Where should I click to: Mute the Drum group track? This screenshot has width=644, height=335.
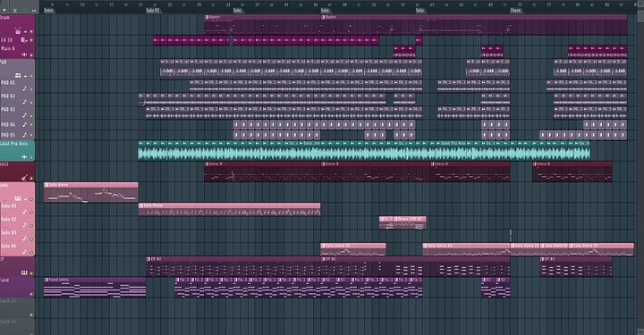[31, 31]
